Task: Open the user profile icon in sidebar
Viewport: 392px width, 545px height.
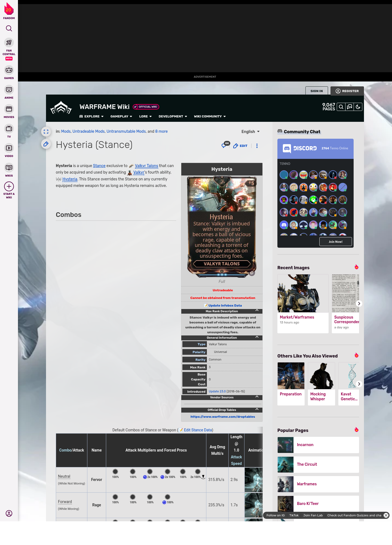Action: coord(9,513)
